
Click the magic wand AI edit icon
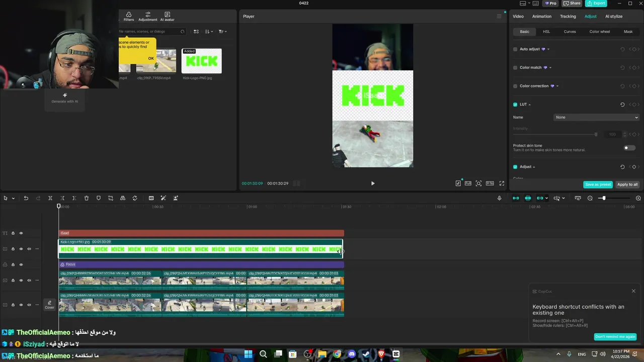163,198
